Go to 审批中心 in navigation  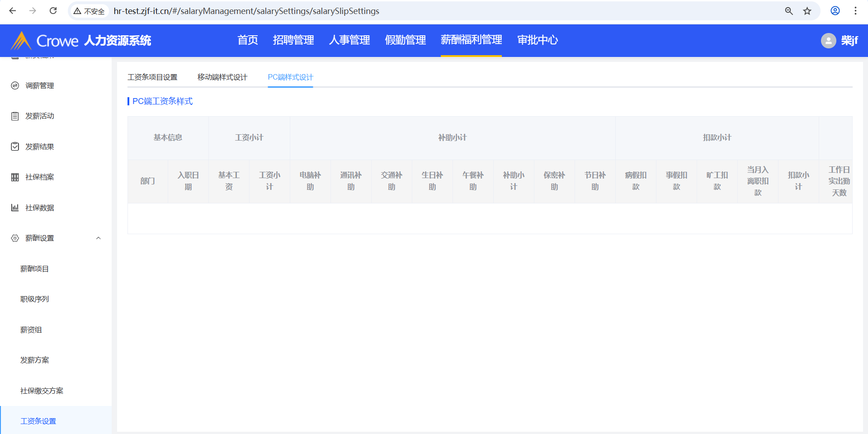coord(538,40)
